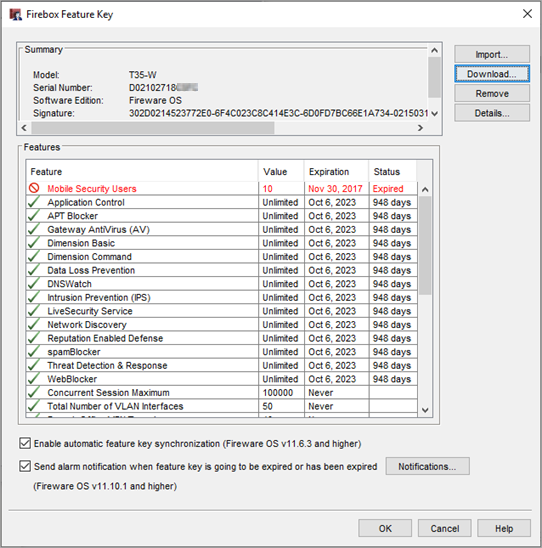Click the Summary scroll down arrow
Screen dimensions: 542x548
click(x=434, y=113)
